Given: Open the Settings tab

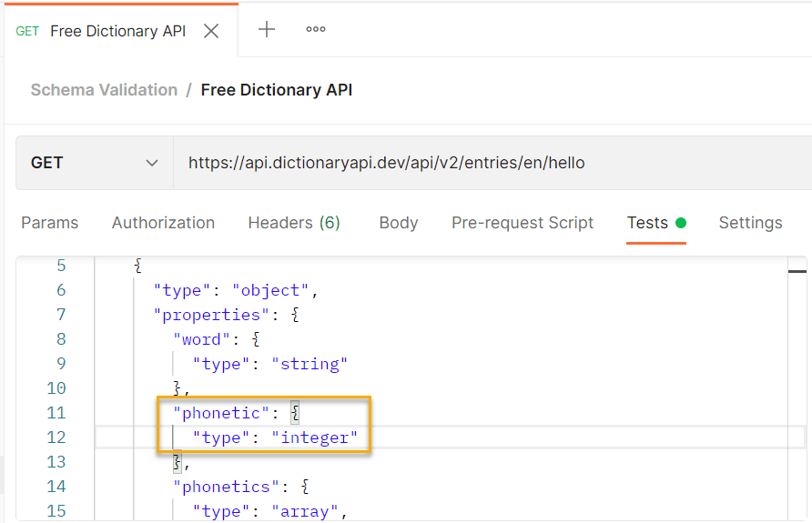Looking at the screenshot, I should (x=750, y=223).
